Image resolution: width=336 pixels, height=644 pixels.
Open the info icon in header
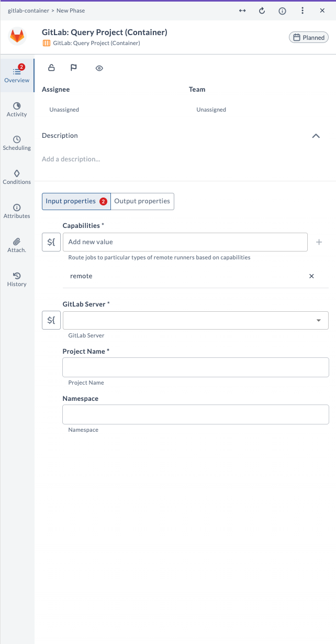[x=282, y=10]
